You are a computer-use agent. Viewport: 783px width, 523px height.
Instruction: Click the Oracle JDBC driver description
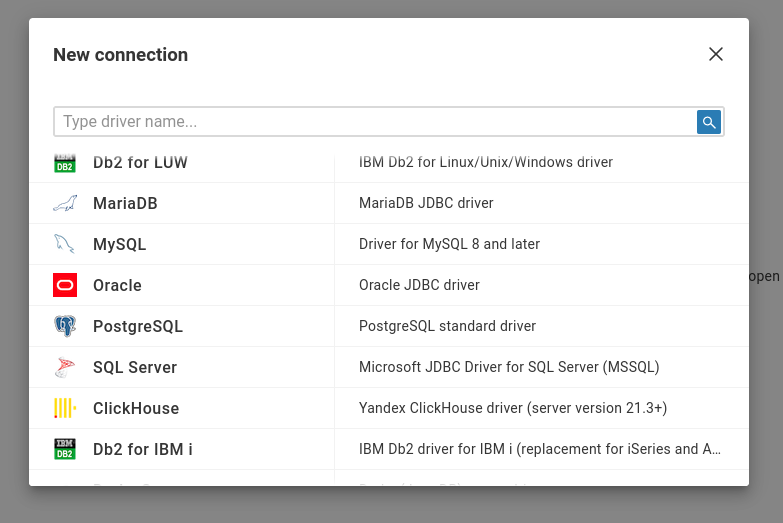coord(419,285)
